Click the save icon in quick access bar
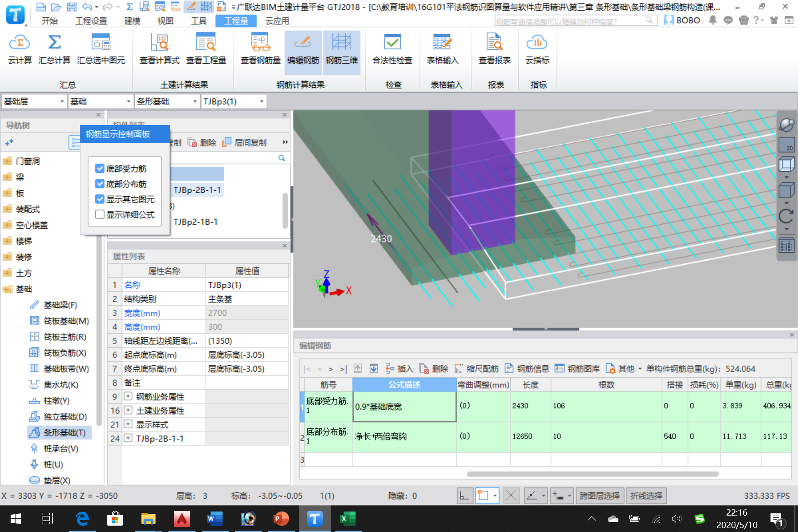The image size is (798, 532). (71, 7)
